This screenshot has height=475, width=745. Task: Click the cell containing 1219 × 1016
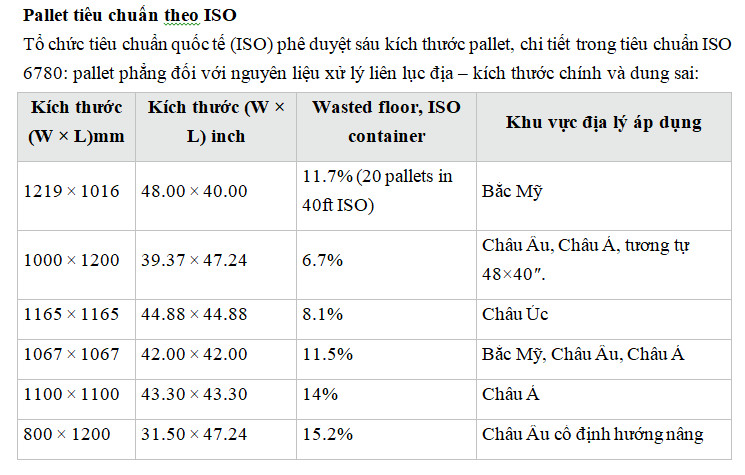pos(71,191)
